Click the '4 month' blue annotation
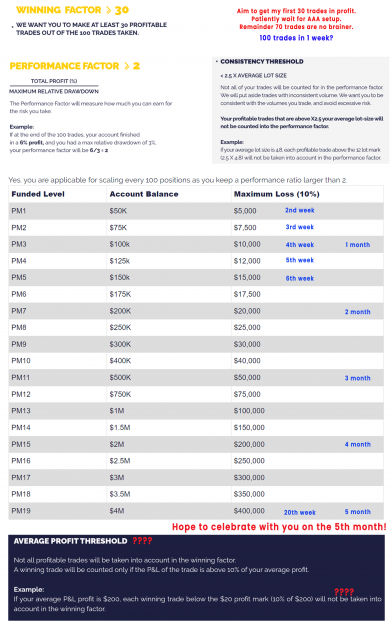The image size is (392, 625). 357,444
